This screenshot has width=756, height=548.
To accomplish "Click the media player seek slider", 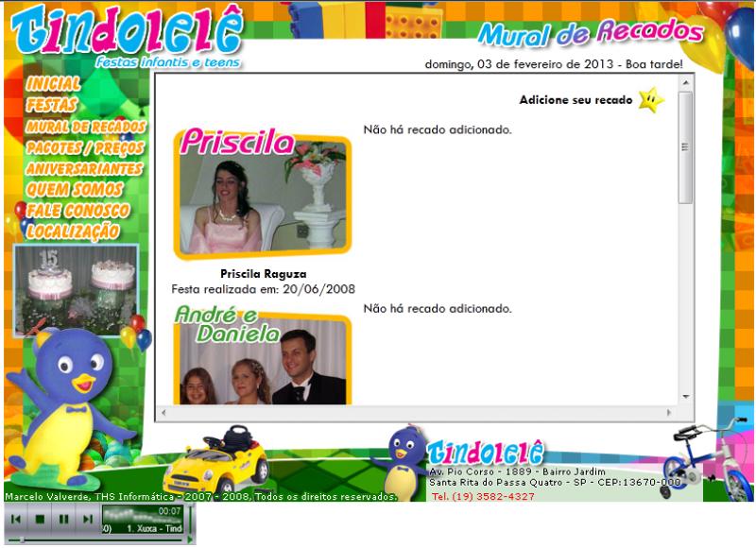I will tap(94, 539).
